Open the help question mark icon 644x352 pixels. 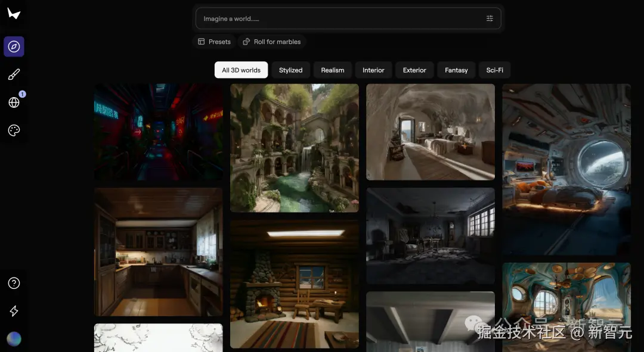click(14, 283)
